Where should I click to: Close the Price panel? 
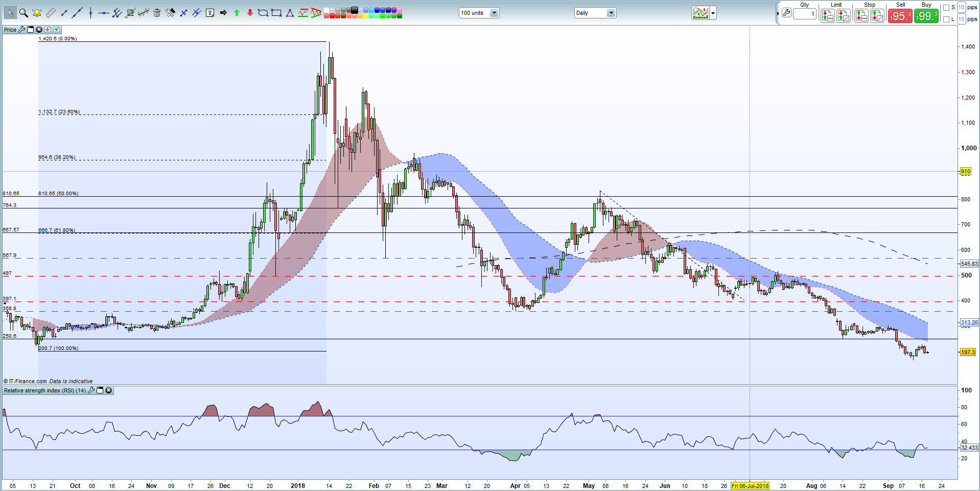click(x=39, y=30)
